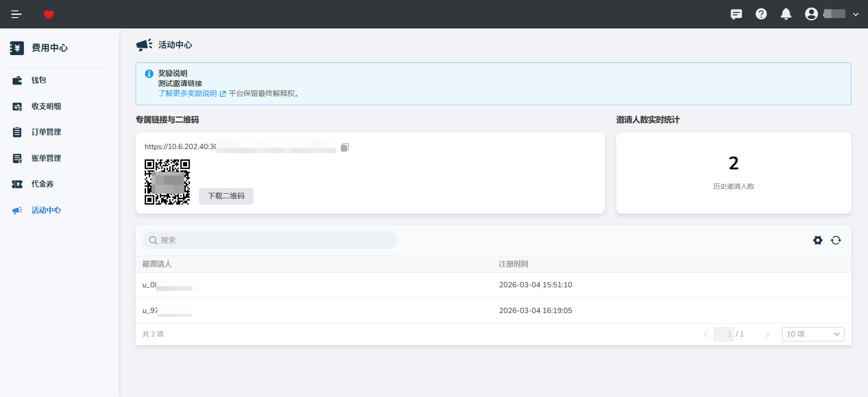Viewport: 868px width, 397px height.
Task: Expand the user account dropdown arrow
Action: 855,14
